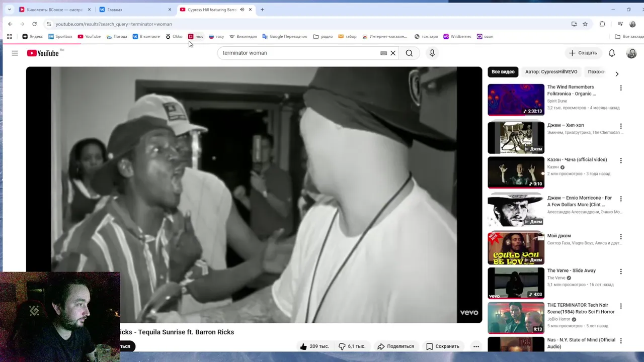644x362 pixels.
Task: Start voice search with microphone icon
Action: 432,53
